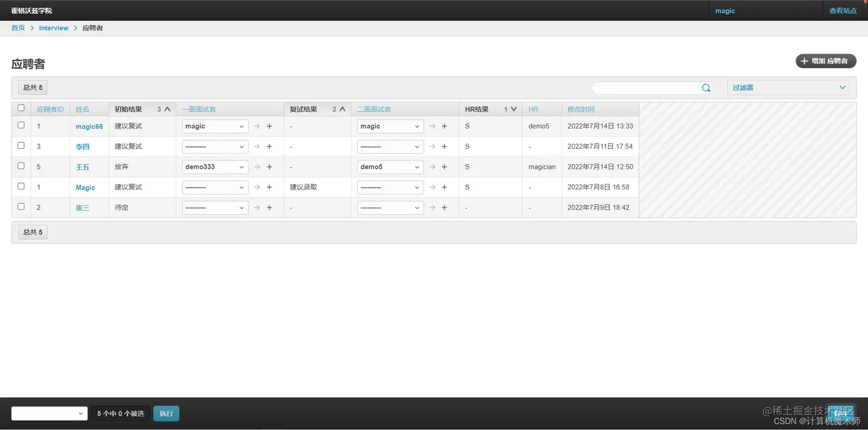This screenshot has width=868, height=430.
Task: Click plus icon beside Magic row's 一面面试官 select
Action: (269, 187)
